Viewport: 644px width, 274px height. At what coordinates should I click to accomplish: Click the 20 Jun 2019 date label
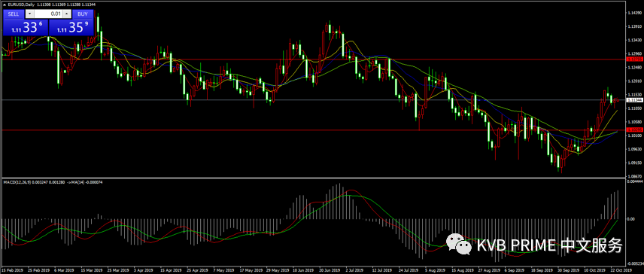[330, 271]
